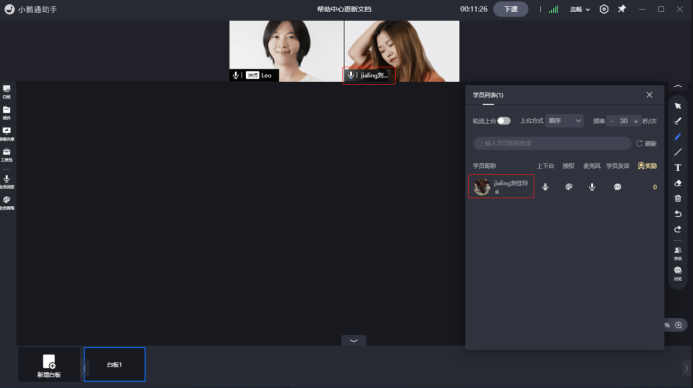
Task: Click Leo's video tile
Action: point(286,51)
